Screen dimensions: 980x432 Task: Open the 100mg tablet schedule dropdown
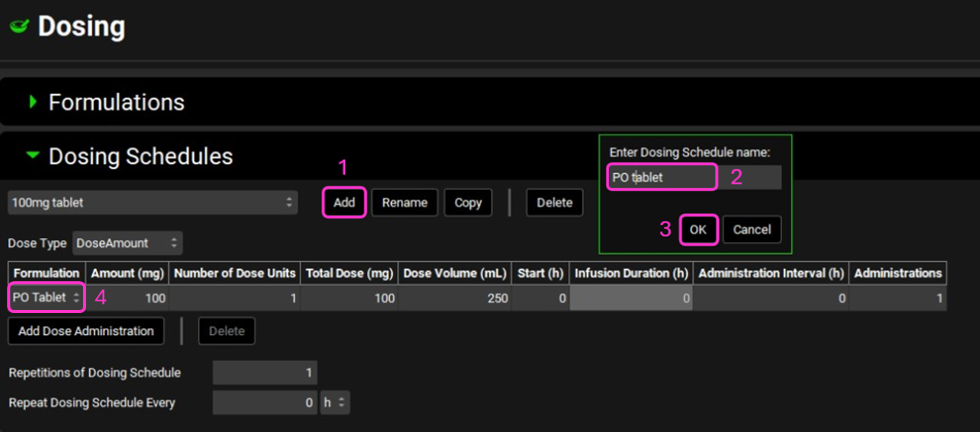(x=152, y=202)
